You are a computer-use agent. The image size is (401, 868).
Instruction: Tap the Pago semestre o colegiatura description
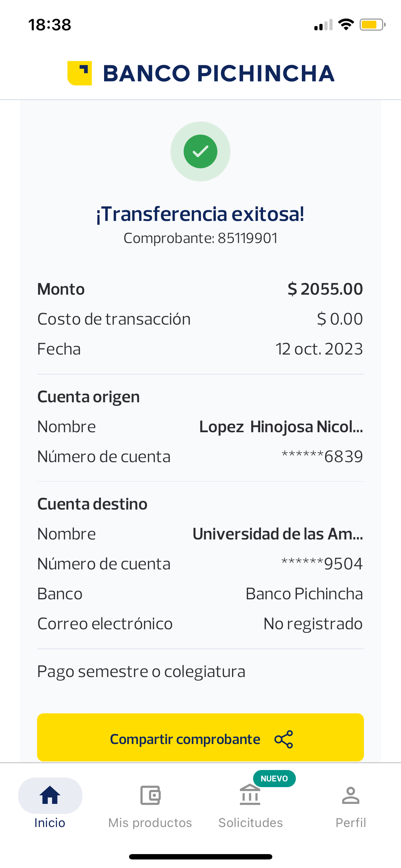pyautogui.click(x=142, y=672)
